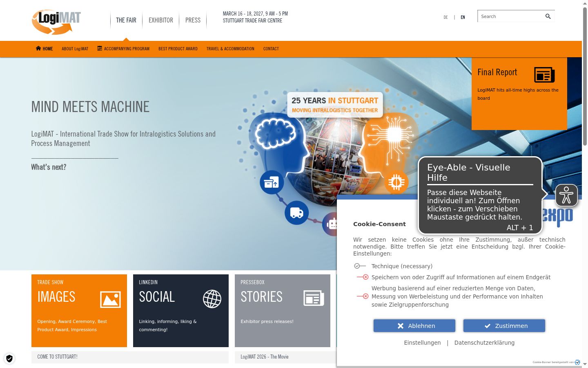588x368 pixels.
Task: Open the shield privacy icon
Action: (x=9, y=359)
